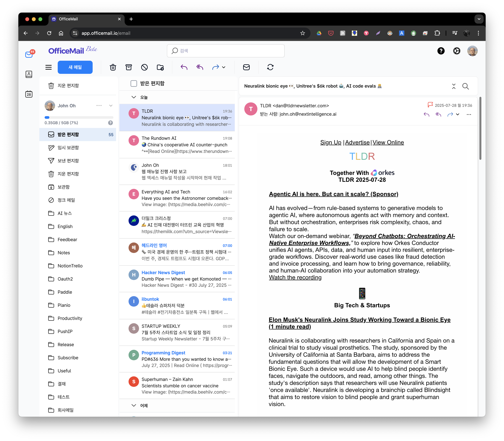This screenshot has height=441, width=504.
Task: Click the 검색 search input field
Action: tap(226, 51)
